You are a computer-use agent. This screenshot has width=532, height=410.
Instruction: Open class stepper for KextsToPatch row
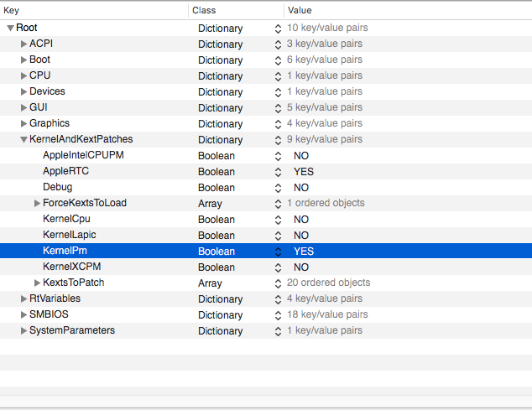point(278,284)
